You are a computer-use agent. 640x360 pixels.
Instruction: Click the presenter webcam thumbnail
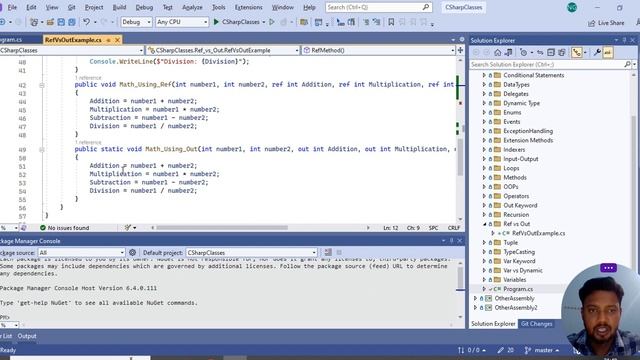tap(600, 310)
